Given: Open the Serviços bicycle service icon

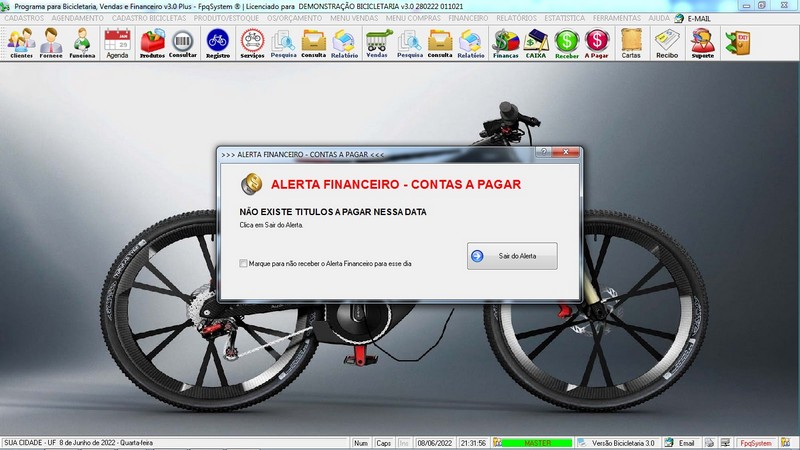Looking at the screenshot, I should click(x=253, y=43).
